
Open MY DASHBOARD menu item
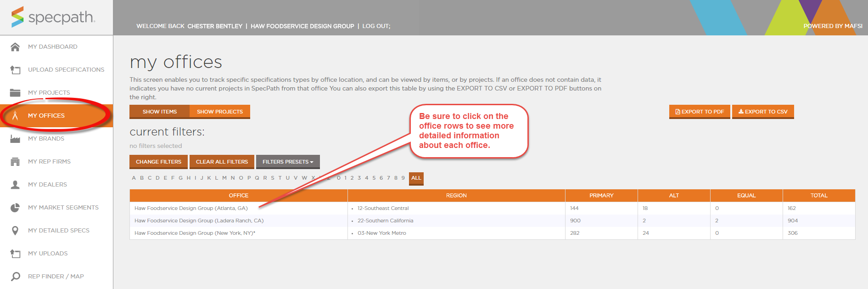[x=52, y=47]
